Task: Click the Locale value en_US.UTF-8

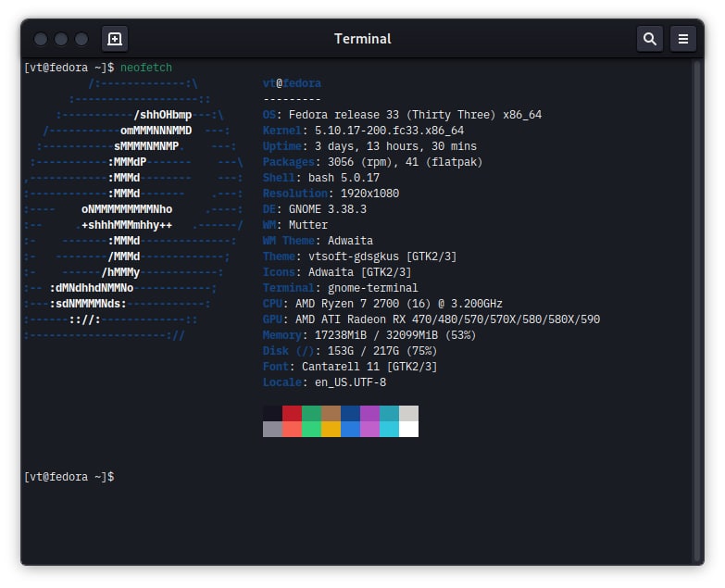Action: click(350, 382)
